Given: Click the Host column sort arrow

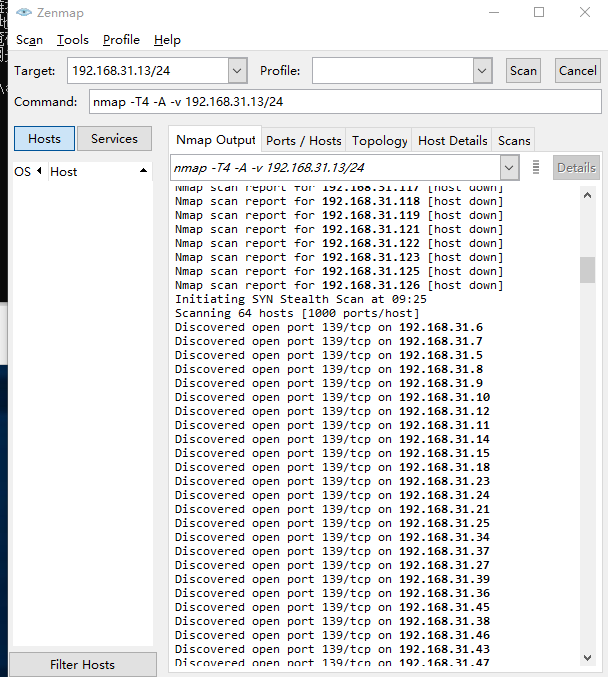Looking at the screenshot, I should [143, 171].
